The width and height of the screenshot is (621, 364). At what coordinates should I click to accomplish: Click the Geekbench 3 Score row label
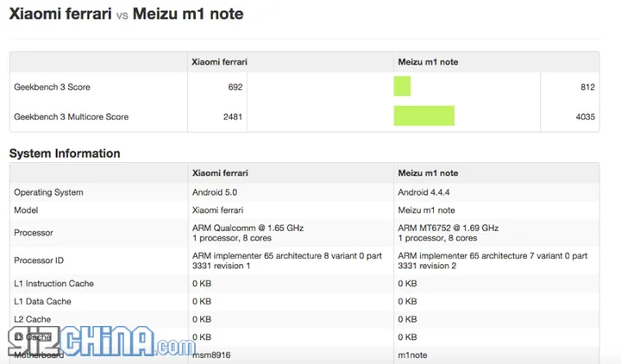point(52,87)
